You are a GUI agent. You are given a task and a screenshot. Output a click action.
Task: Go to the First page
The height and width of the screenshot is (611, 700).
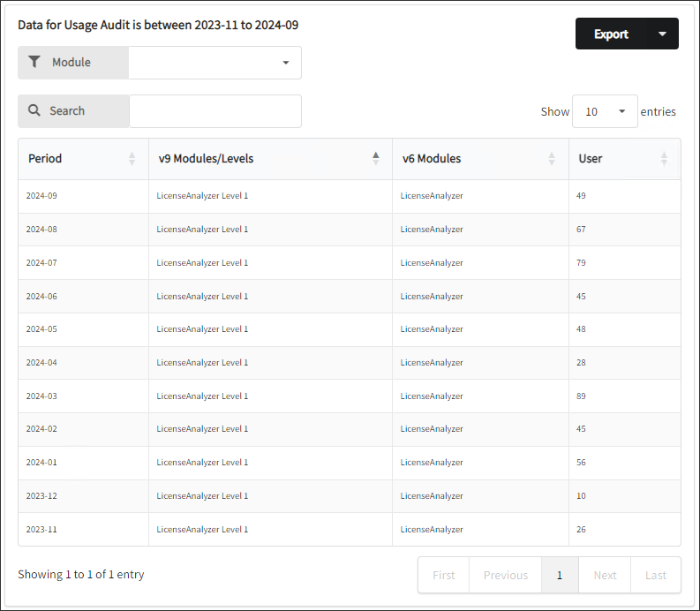[444, 575]
